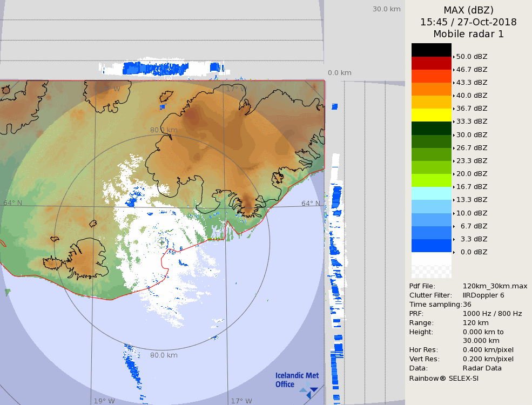Click the 19° W longitude label
Screen dimensions: 532x405
click(x=104, y=401)
